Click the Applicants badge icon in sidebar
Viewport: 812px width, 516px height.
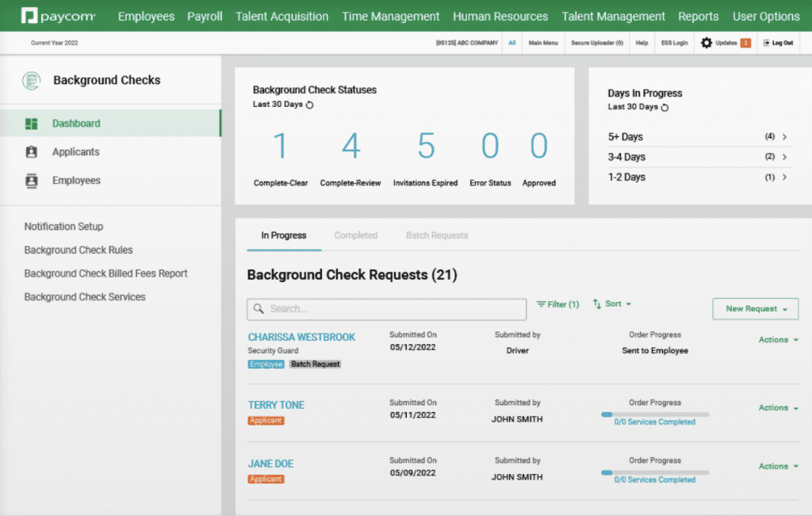pos(32,152)
